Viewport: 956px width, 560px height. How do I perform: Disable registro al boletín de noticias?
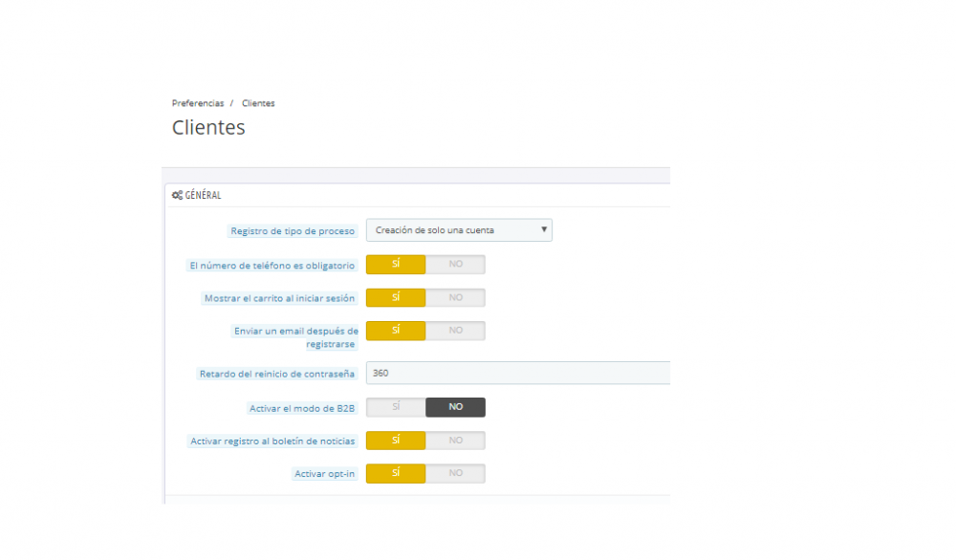[x=455, y=441]
